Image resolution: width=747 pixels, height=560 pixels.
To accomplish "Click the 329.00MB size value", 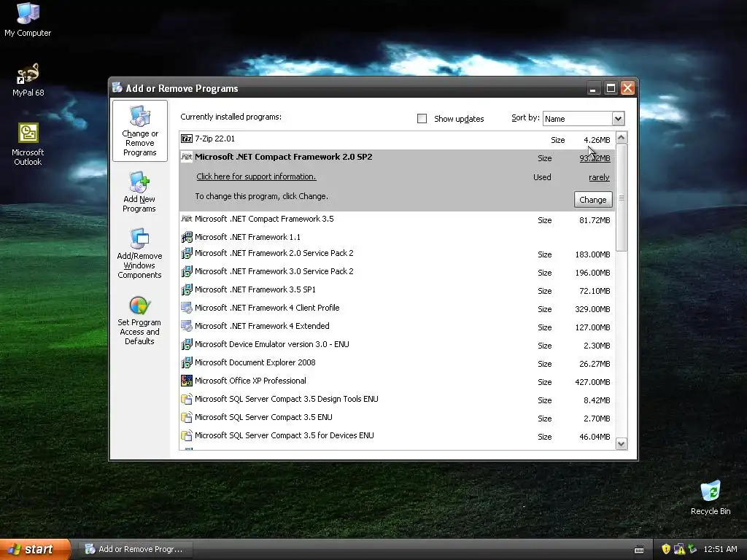I will pyautogui.click(x=592, y=309).
